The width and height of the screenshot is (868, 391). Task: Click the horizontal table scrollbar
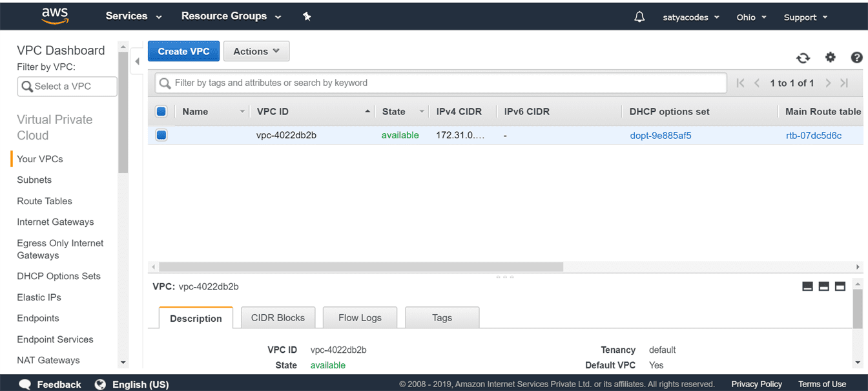362,267
